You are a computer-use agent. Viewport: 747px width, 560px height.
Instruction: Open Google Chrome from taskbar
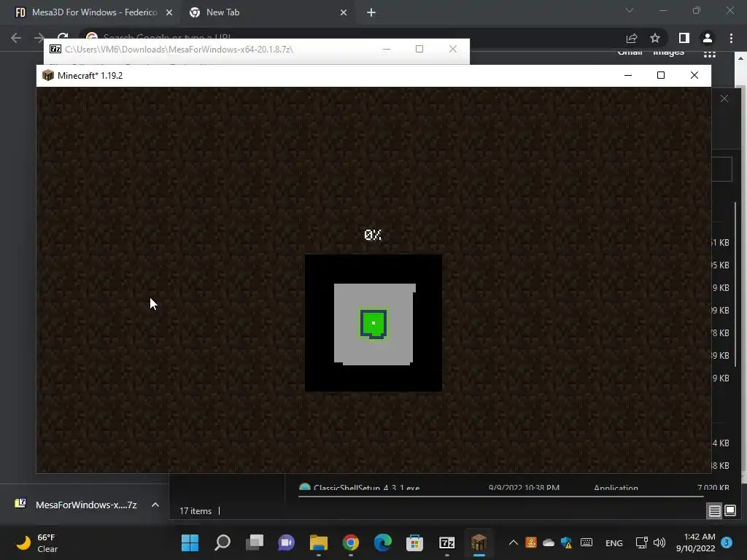coord(351,542)
